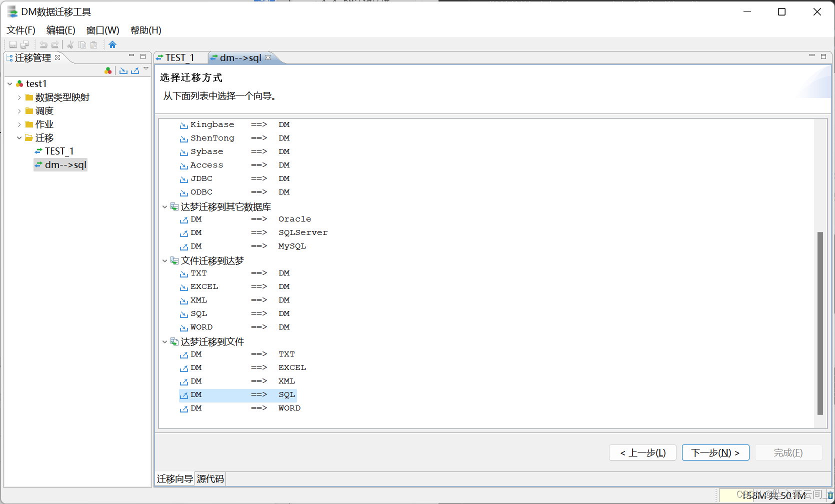Click the 完成(F) button
The image size is (835, 504).
788,452
